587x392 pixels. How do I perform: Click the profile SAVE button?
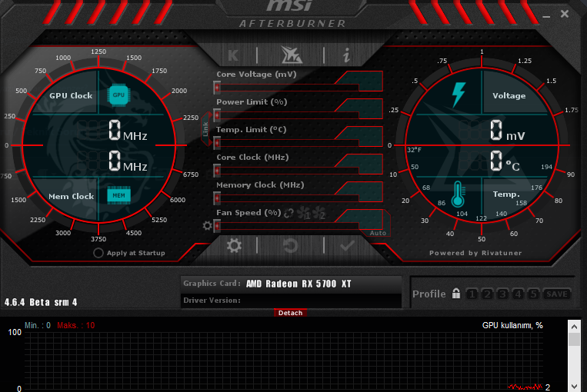point(557,294)
